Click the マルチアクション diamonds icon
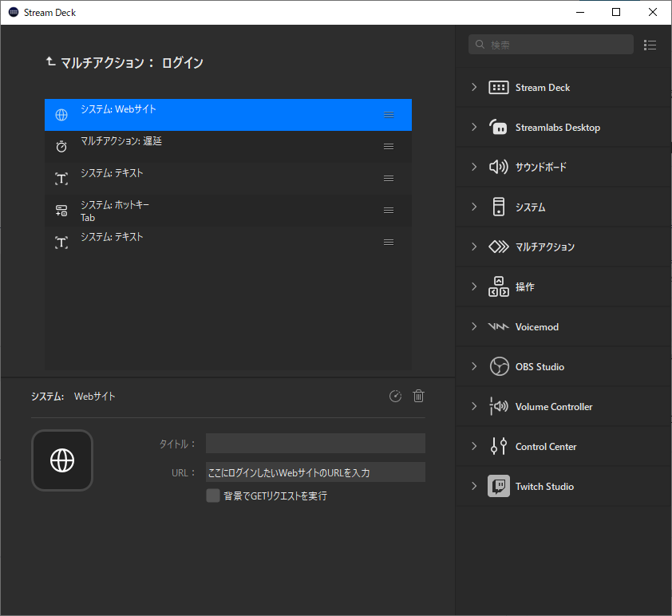Image resolution: width=672 pixels, height=616 pixels. (499, 247)
